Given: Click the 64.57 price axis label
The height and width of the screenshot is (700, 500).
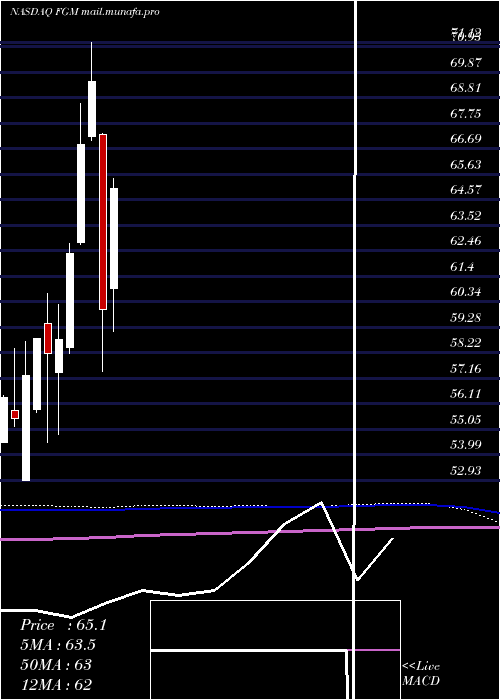Looking at the screenshot, I should pyautogui.click(x=466, y=190).
